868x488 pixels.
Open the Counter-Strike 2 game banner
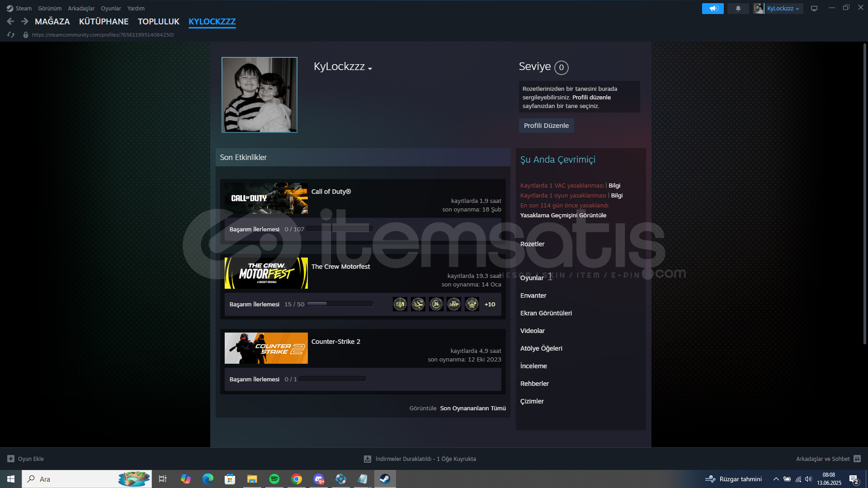point(266,348)
